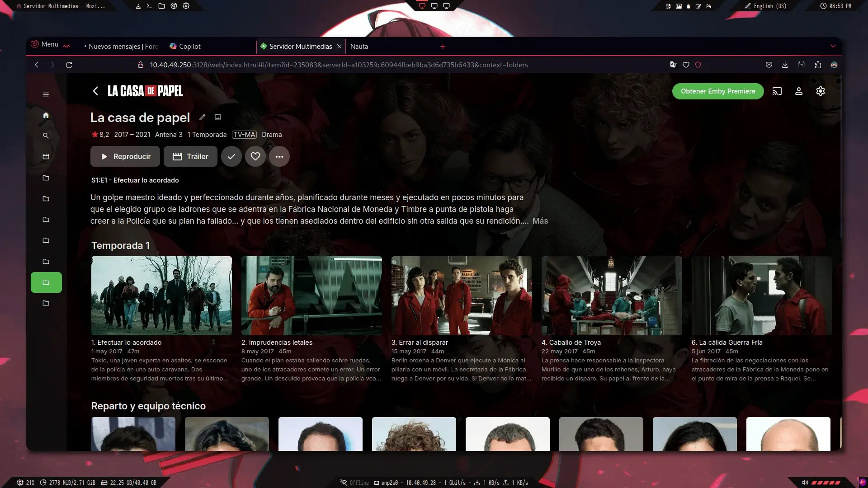Switch to the Nauta tab
868x488 pixels.
point(359,47)
